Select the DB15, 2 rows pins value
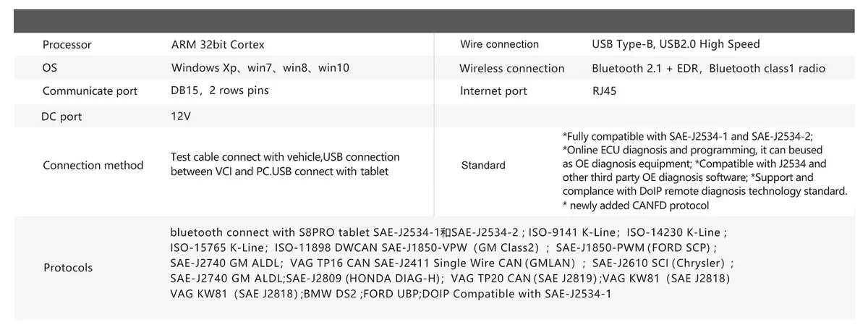The image size is (868, 330). click(x=219, y=91)
